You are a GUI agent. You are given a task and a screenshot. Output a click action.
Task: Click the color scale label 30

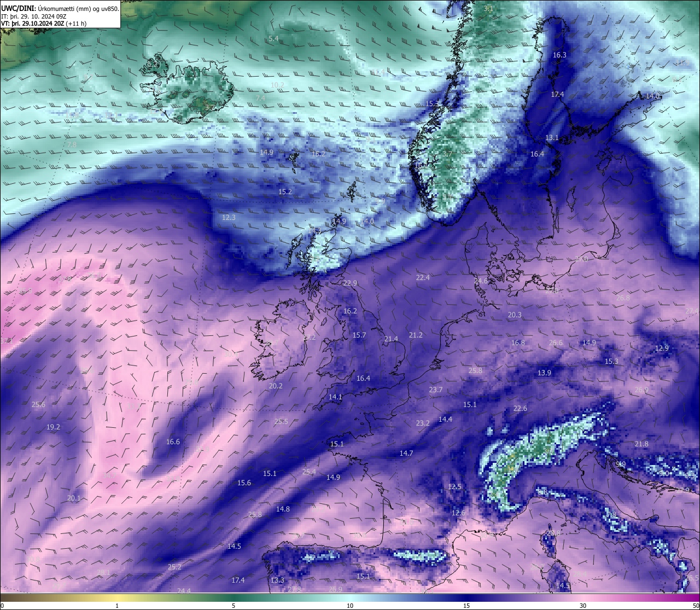(583, 606)
